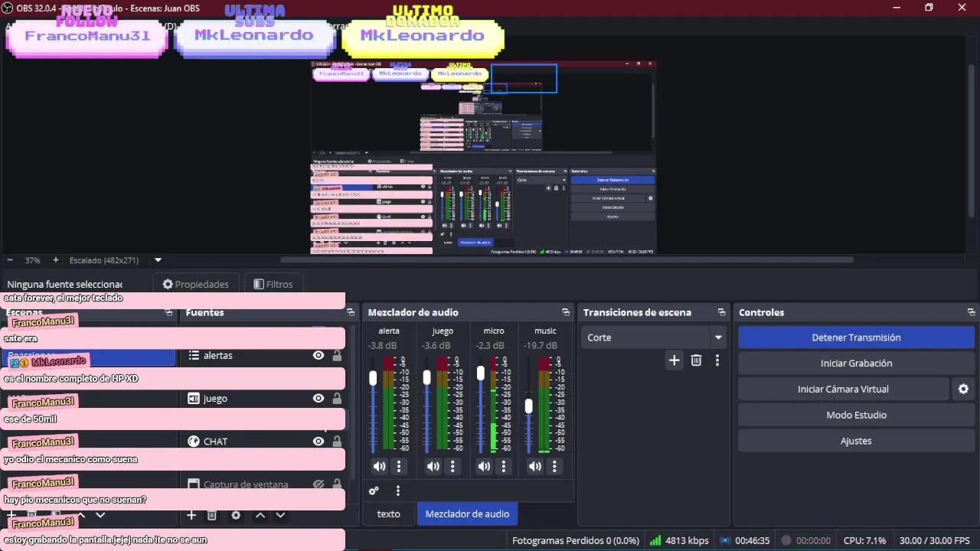Toggle lock on CHAT source

click(x=337, y=441)
